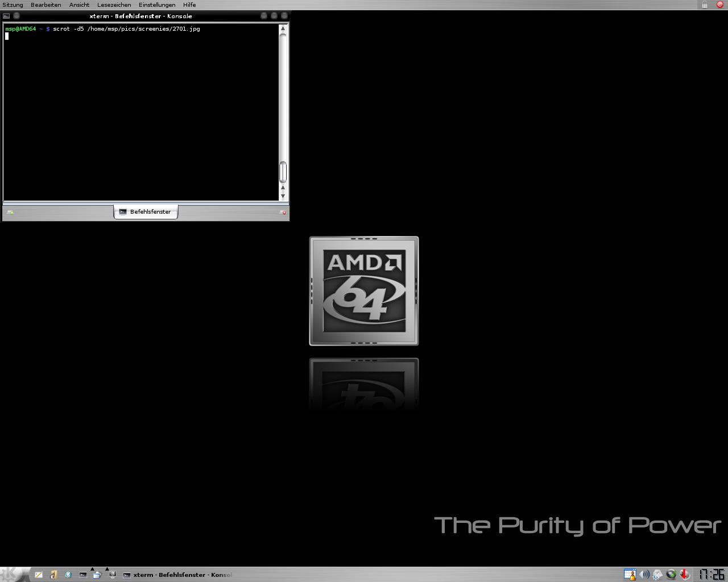
Task: Click the green globe tray icon
Action: pyautogui.click(x=671, y=575)
